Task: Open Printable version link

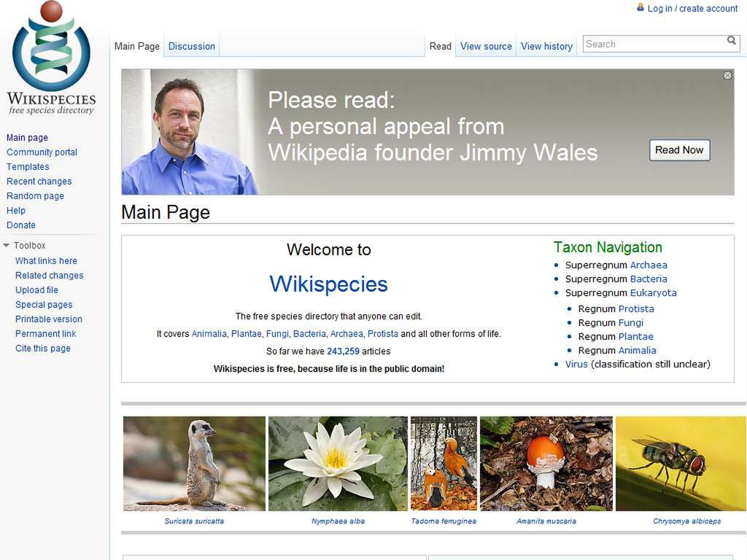Action: (x=49, y=319)
